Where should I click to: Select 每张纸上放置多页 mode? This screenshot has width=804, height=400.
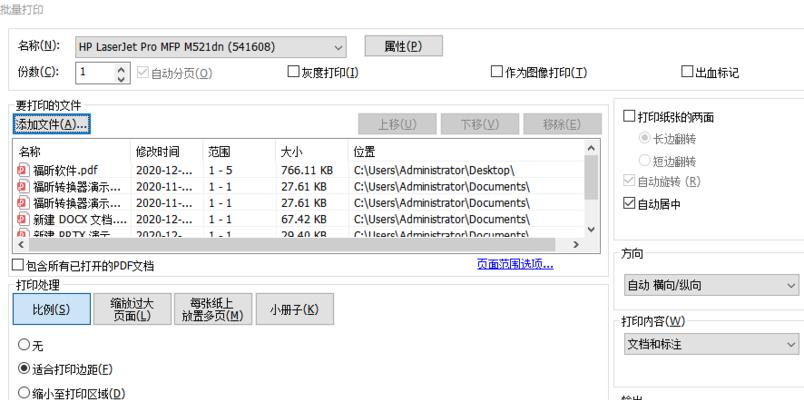[213, 309]
